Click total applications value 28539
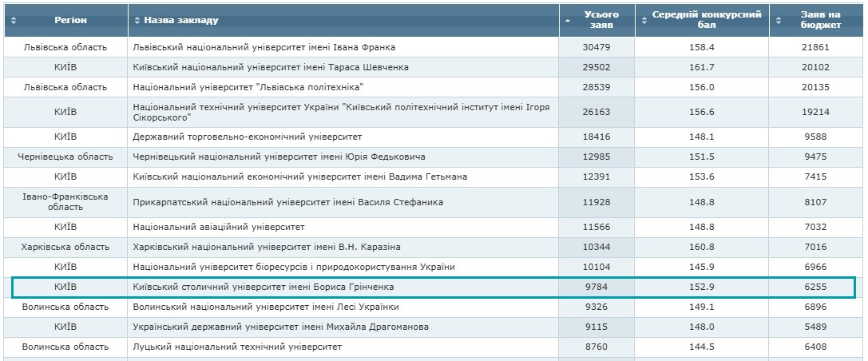868x361 pixels. point(597,87)
